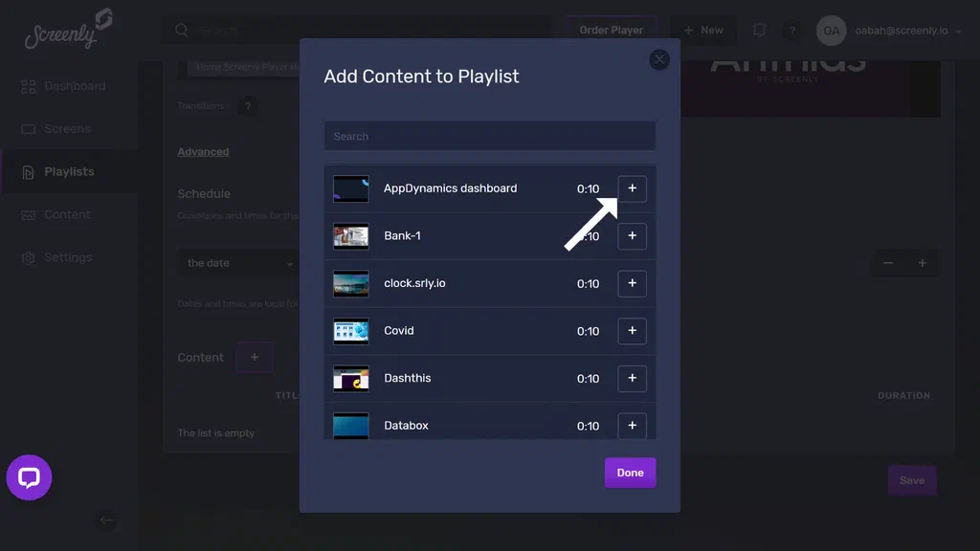Click the Dashthis title text
Screen dimensions: 980x551
pyautogui.click(x=407, y=378)
